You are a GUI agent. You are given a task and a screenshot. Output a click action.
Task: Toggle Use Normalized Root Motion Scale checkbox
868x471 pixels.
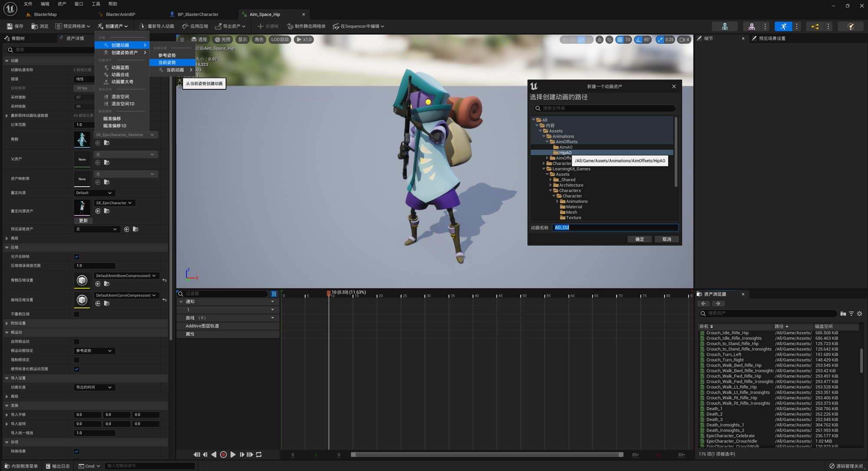(77, 369)
